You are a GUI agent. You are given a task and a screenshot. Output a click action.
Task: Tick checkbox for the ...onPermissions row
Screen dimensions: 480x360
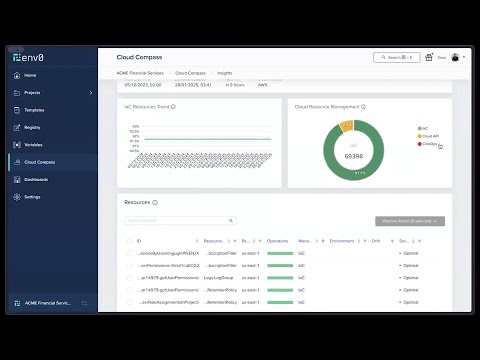[129, 266]
